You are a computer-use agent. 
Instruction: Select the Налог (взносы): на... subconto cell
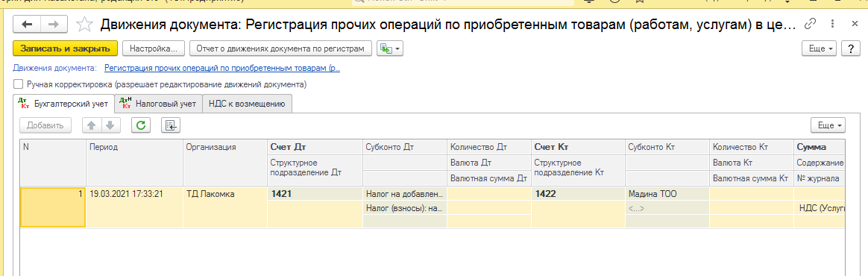click(405, 208)
